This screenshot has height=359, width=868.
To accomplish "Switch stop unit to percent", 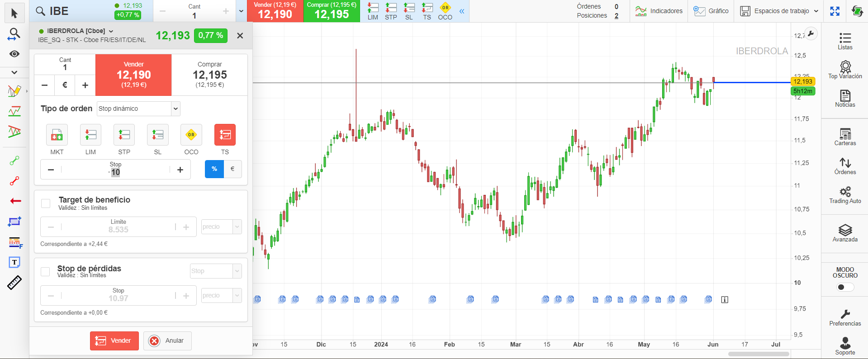I will click(x=214, y=169).
